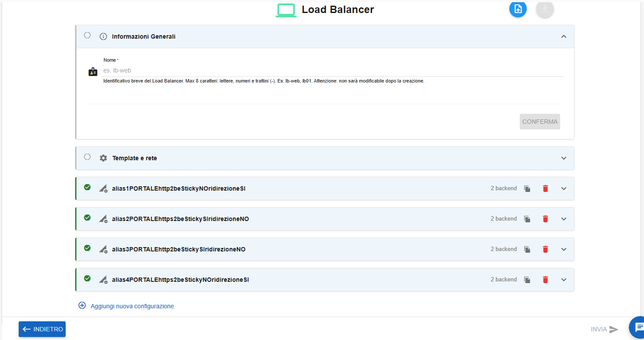The image size is (644, 340).
Task: Expand the alias2PORTALE configuration panel
Action: coord(564,219)
